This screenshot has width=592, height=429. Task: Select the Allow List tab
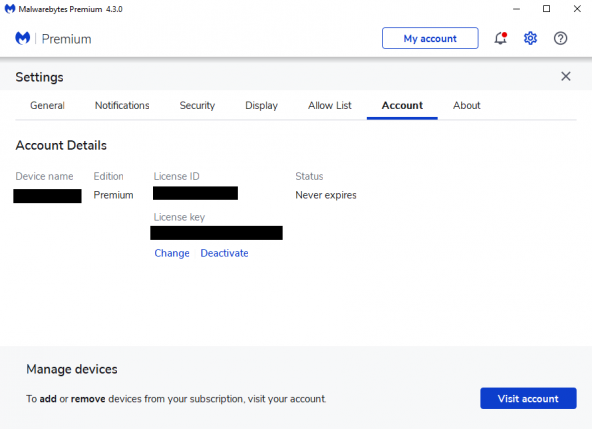(x=330, y=105)
